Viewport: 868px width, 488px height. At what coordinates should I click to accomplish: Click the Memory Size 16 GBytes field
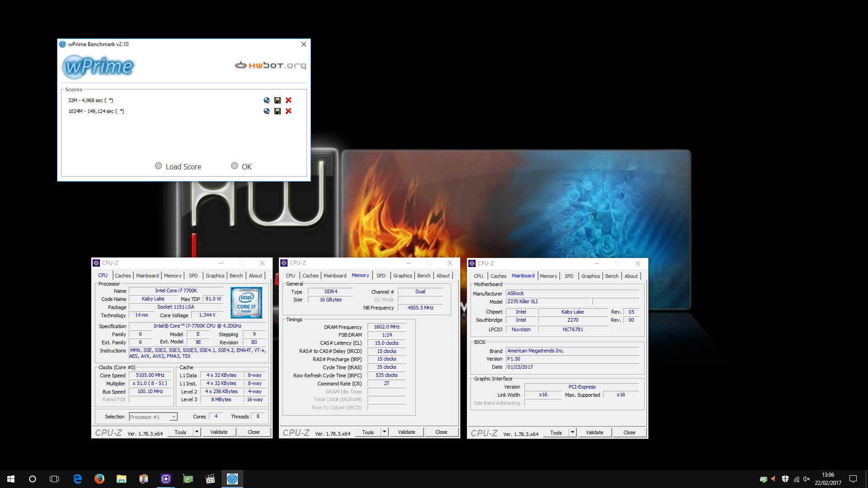[x=330, y=300]
